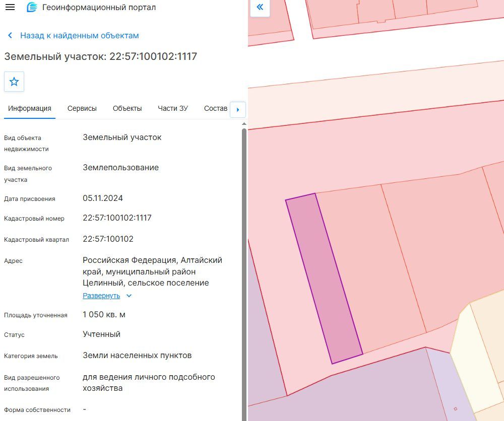The height and width of the screenshot is (421, 504).
Task: Click the label Статус
Action: click(14, 334)
